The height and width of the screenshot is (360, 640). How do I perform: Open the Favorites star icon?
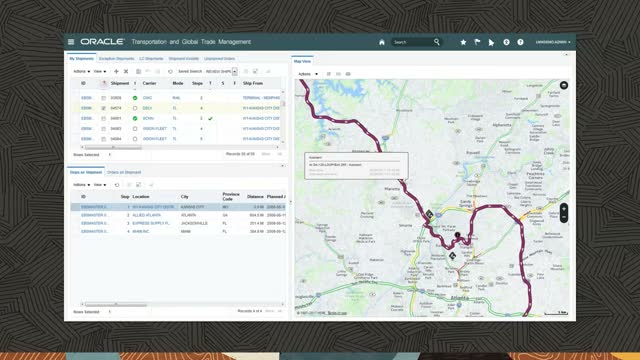pyautogui.click(x=463, y=42)
